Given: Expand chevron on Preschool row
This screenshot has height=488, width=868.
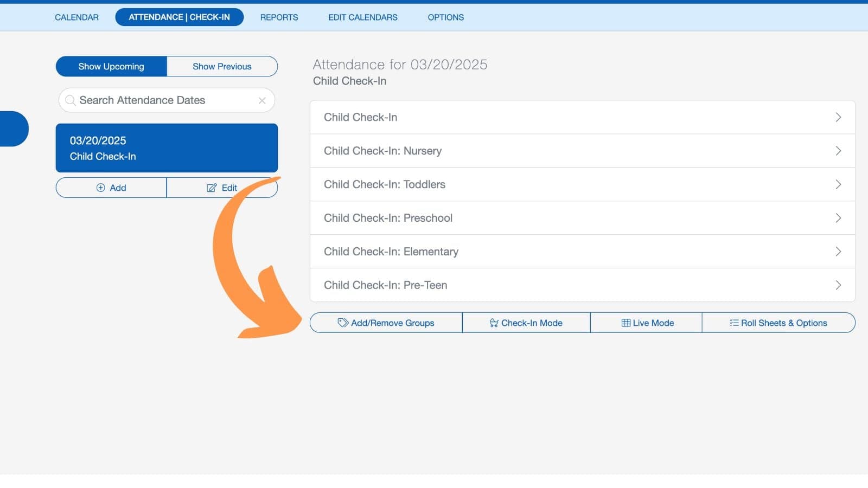Looking at the screenshot, I should tap(838, 218).
